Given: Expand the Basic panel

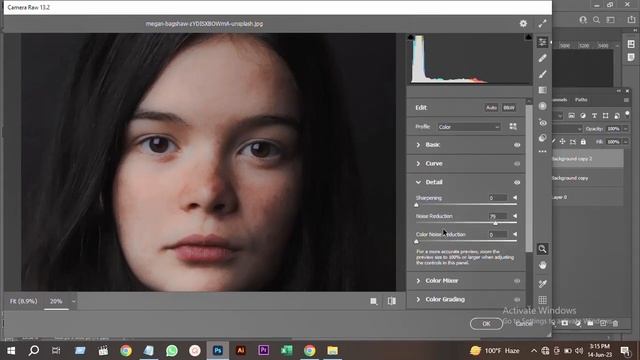Looking at the screenshot, I should (x=418, y=145).
